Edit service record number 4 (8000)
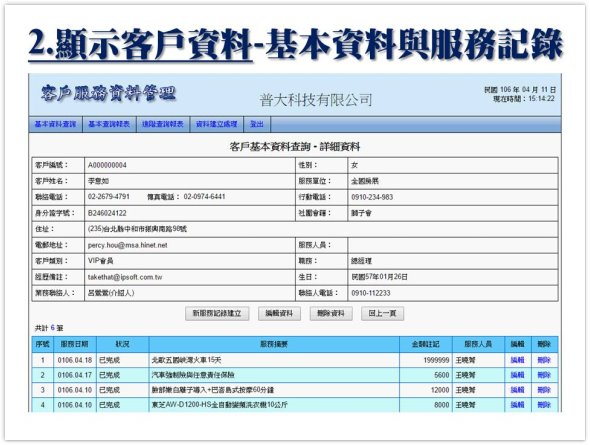The height and width of the screenshot is (445, 590). (517, 405)
